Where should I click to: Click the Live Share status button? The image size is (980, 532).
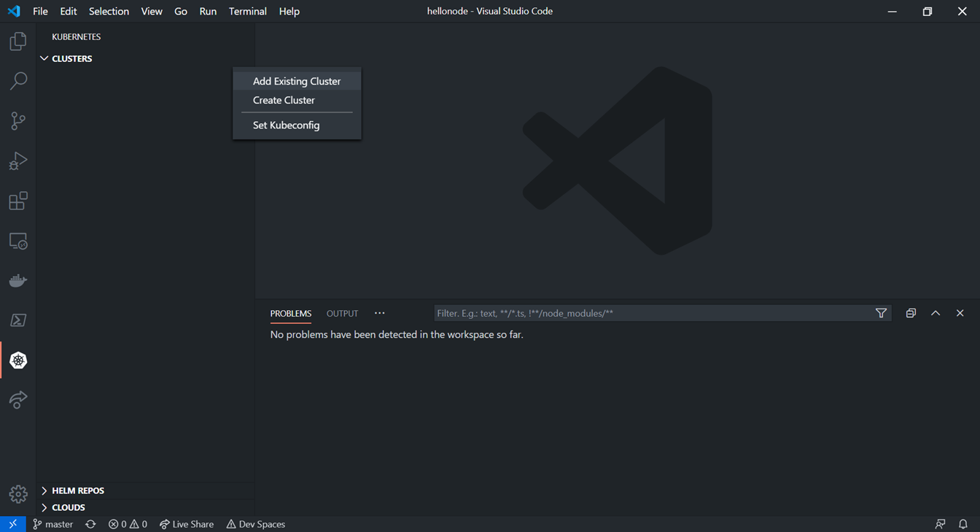[187, 524]
